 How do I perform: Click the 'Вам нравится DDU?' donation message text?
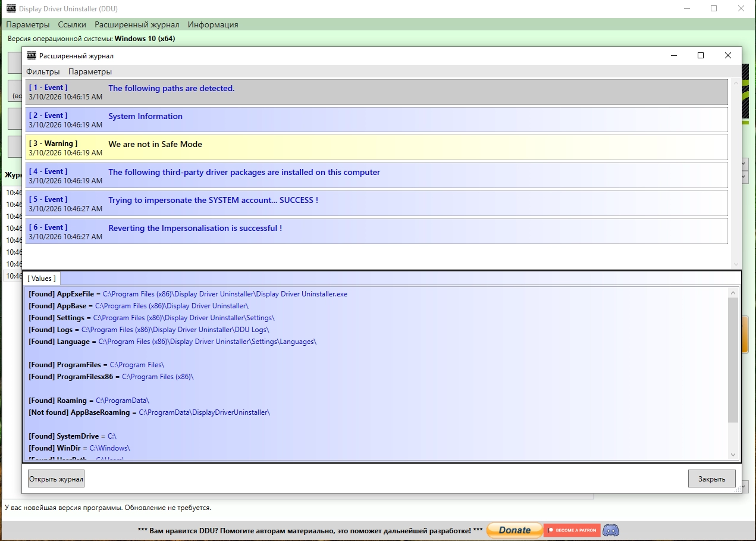coord(310,530)
